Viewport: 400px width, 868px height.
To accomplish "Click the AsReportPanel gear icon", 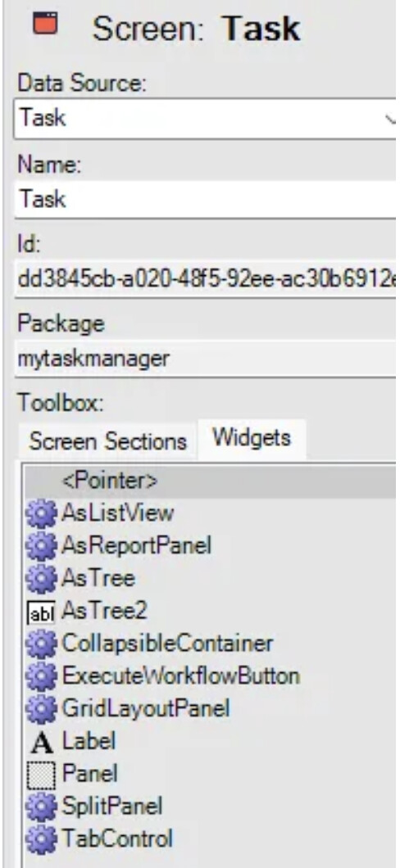I will coord(41,546).
